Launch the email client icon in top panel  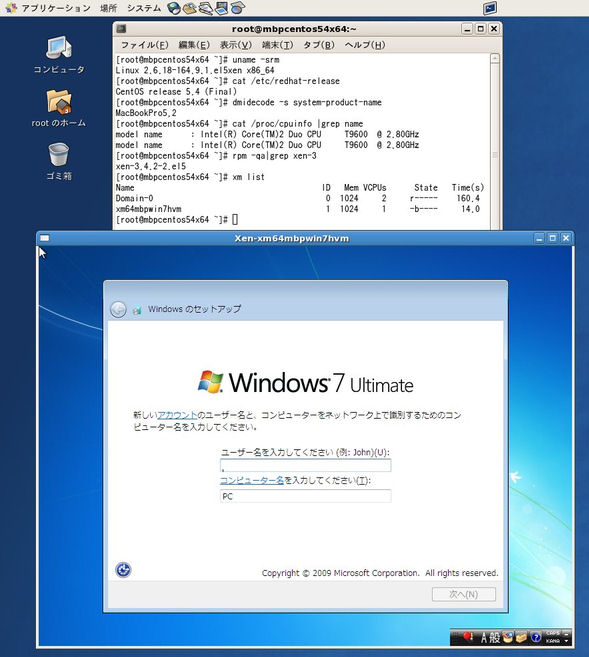189,8
